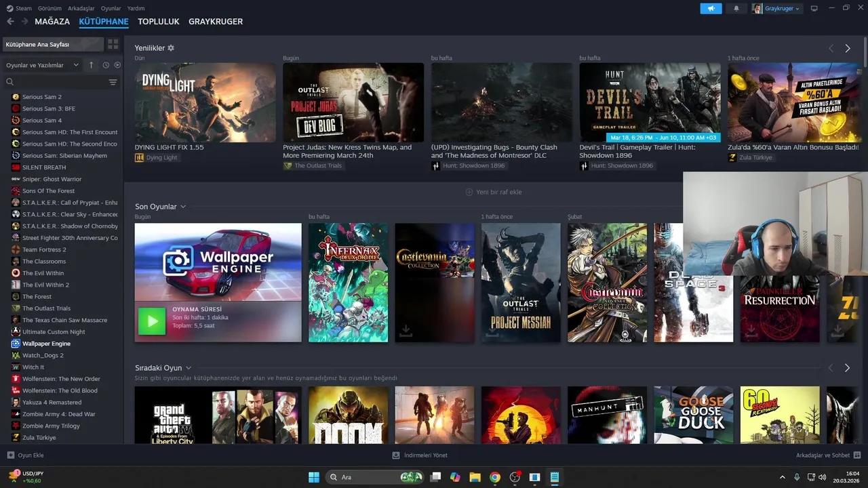The image size is (868, 488).
Task: Open advanced library filter options icon
Action: click(113, 82)
